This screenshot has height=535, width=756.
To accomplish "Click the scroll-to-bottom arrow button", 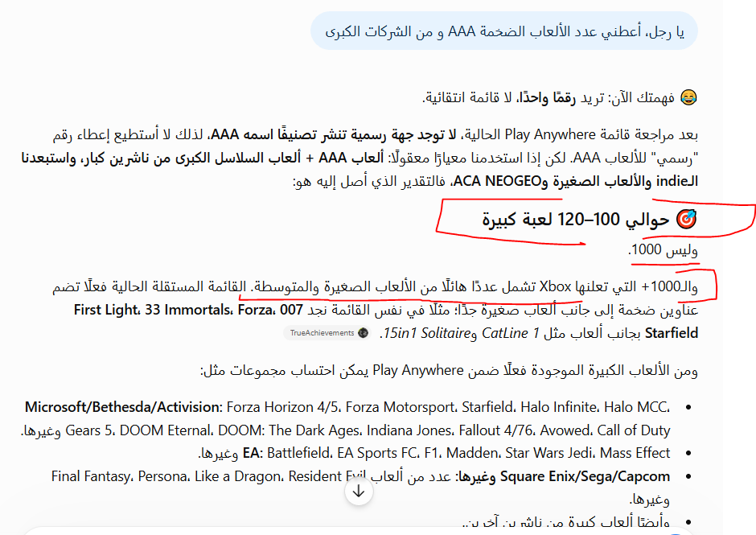I will pyautogui.click(x=359, y=492).
